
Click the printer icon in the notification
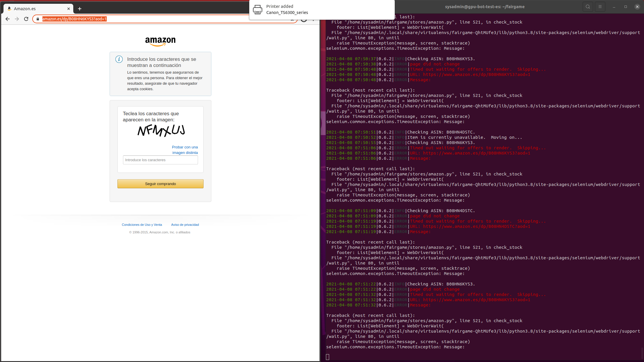pos(258,10)
